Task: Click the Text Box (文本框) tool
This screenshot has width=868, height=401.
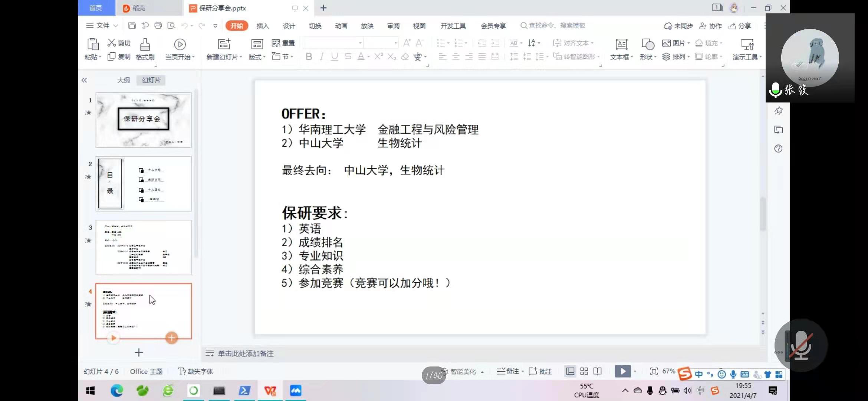Action: coord(621,45)
